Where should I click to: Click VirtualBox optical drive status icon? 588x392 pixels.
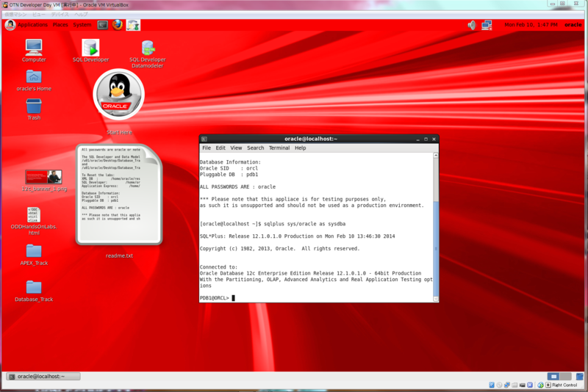499,385
